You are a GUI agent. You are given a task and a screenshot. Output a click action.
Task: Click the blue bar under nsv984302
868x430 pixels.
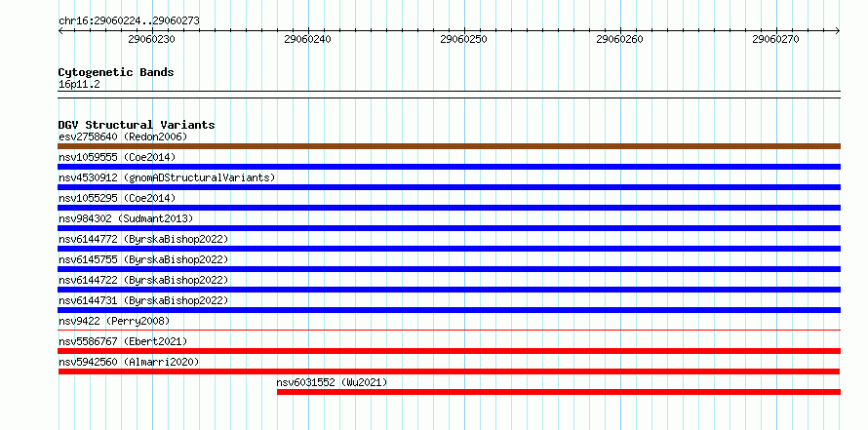pos(449,228)
